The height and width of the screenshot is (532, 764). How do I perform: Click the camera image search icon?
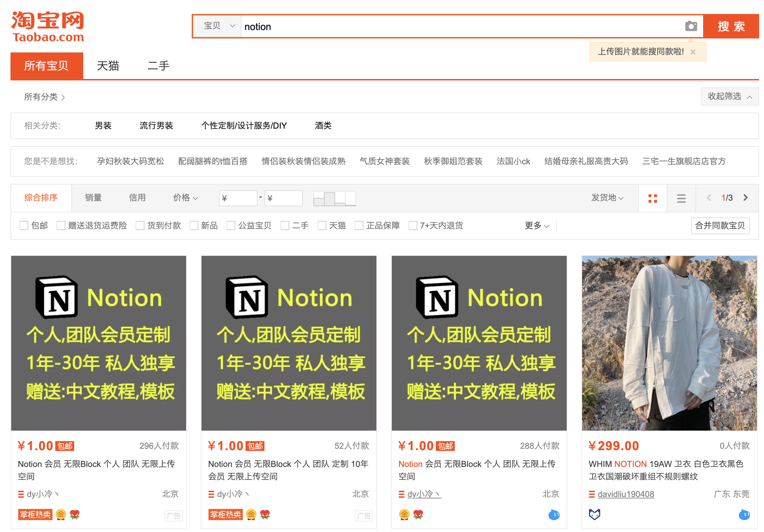(x=691, y=26)
